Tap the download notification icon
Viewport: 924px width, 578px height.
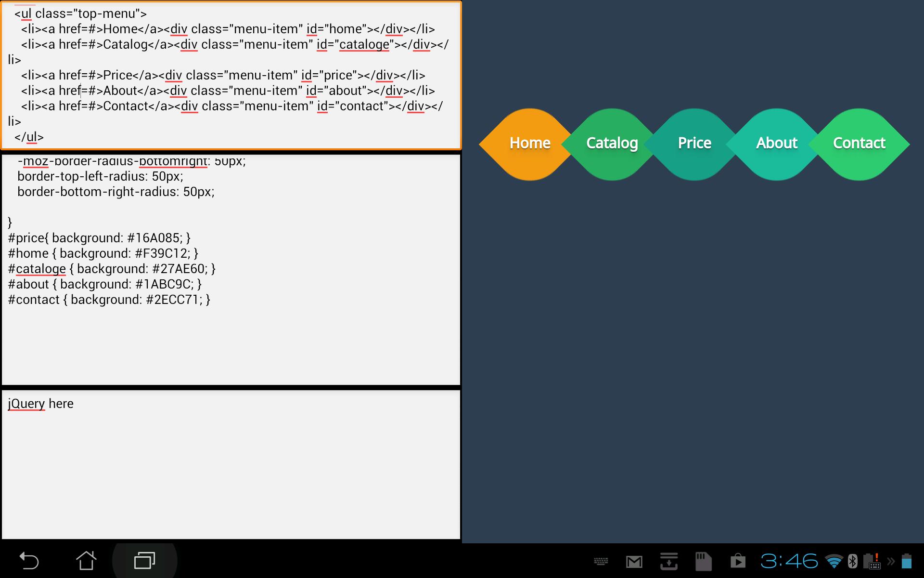pyautogui.click(x=669, y=561)
